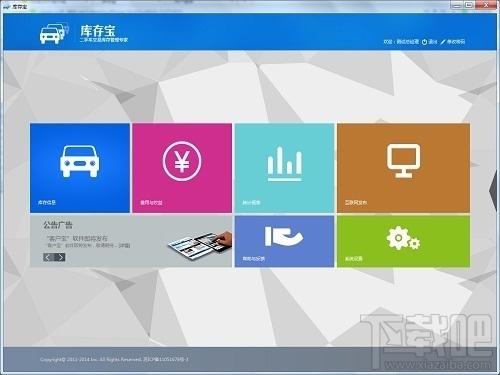Expand the side panel arrow on right edge

(493, 191)
